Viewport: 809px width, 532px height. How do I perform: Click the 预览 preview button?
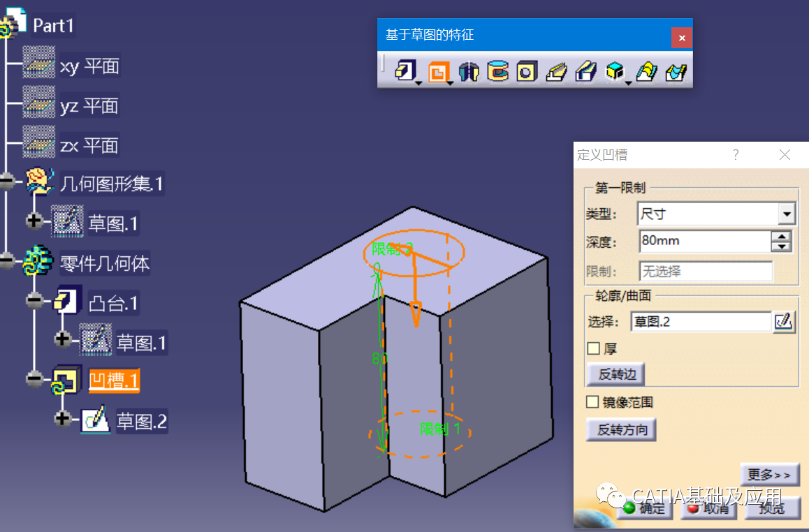[773, 508]
